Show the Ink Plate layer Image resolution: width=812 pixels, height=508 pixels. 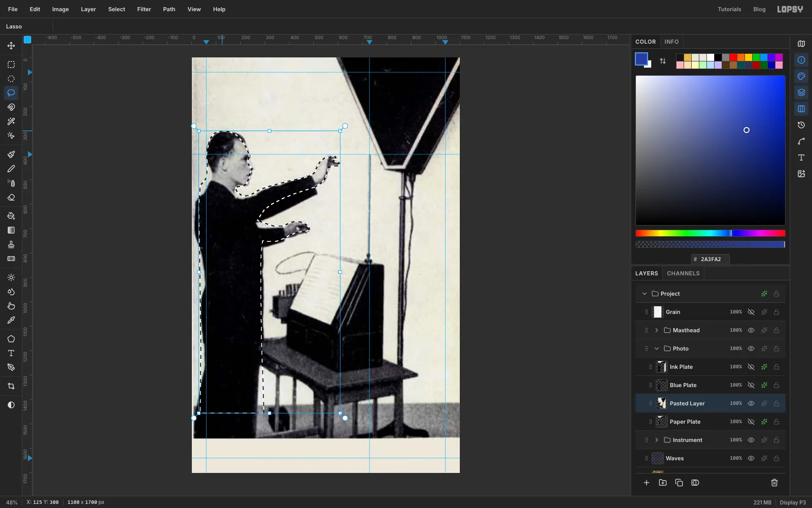pos(751,367)
